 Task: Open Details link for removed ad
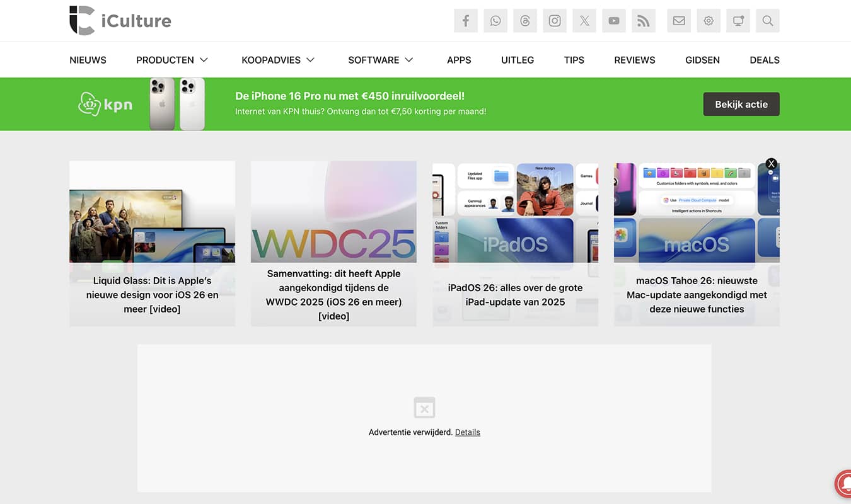coord(468,432)
